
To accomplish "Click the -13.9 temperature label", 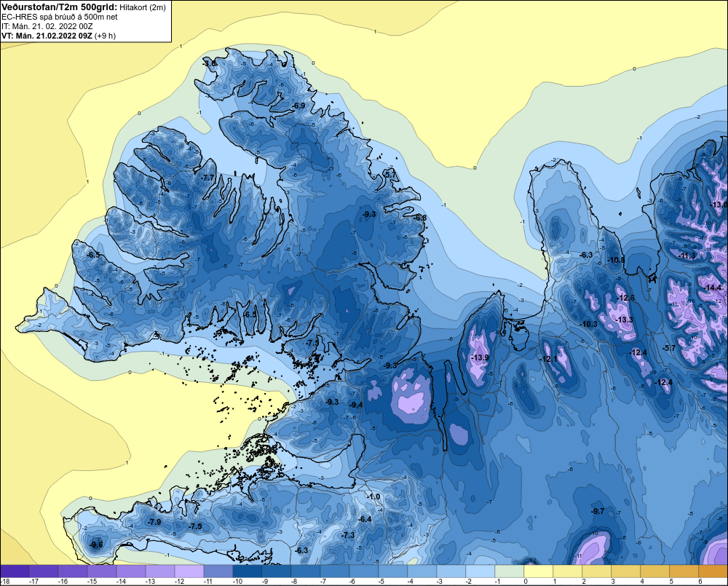I will pos(480,357).
